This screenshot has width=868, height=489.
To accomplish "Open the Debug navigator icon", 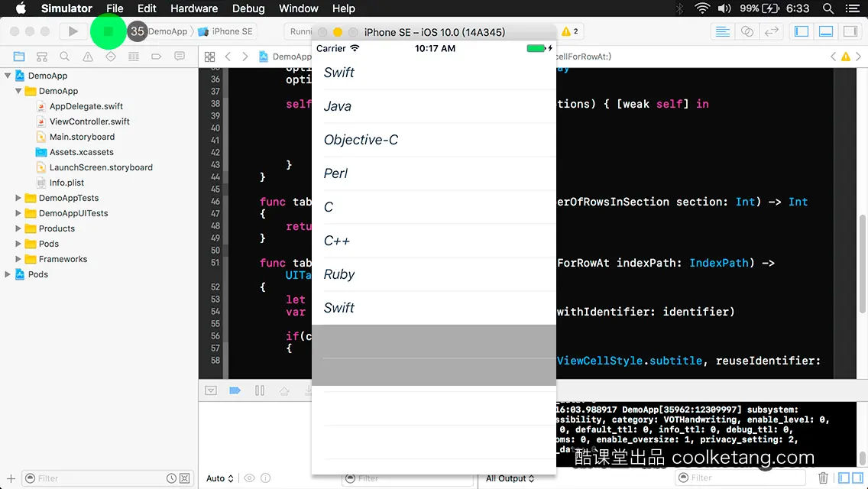I will point(134,57).
